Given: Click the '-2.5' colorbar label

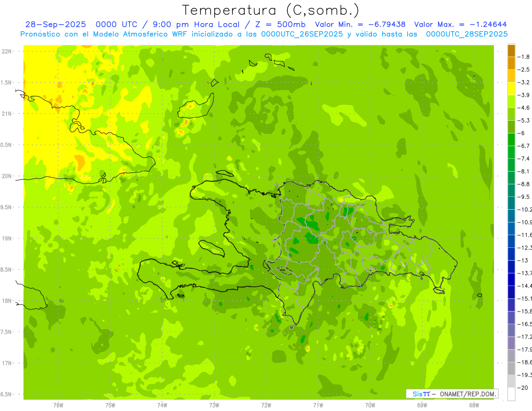Looking at the screenshot, I should [x=524, y=70].
